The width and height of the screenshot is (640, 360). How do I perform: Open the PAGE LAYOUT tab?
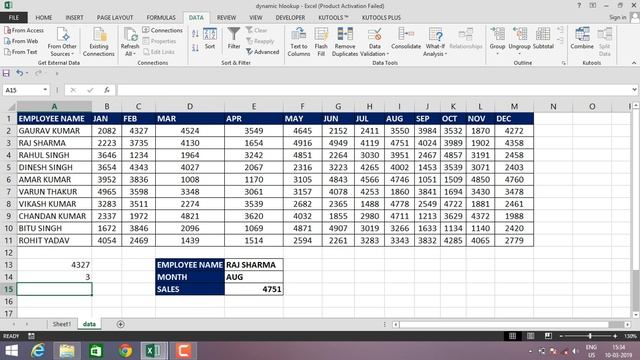click(x=115, y=18)
